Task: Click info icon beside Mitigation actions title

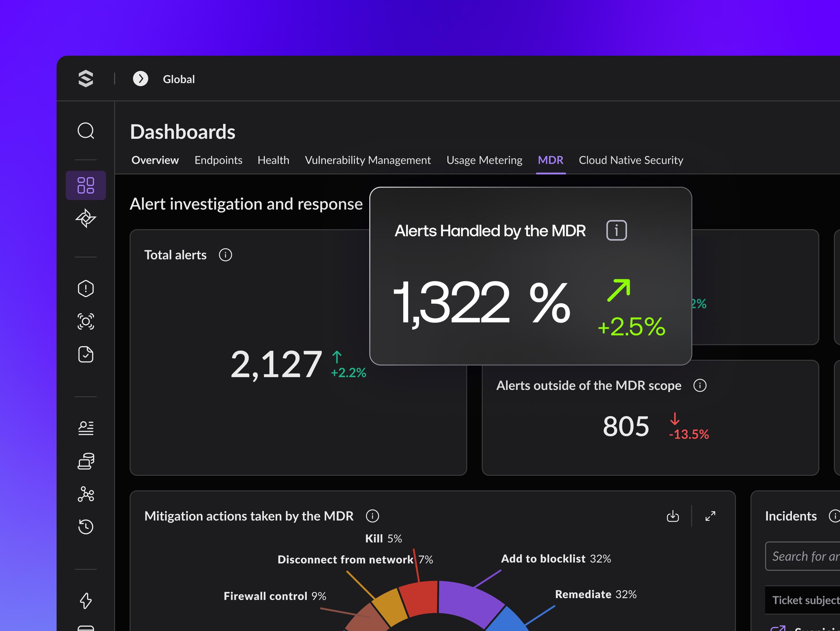Action: (372, 516)
